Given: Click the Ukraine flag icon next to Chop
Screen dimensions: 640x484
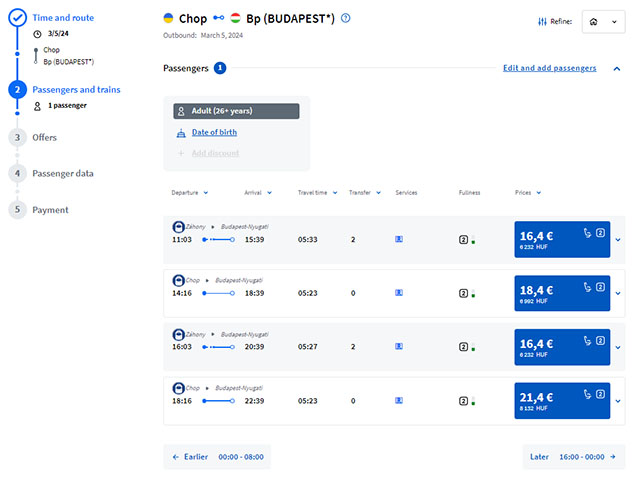Looking at the screenshot, I should click(x=168, y=18).
